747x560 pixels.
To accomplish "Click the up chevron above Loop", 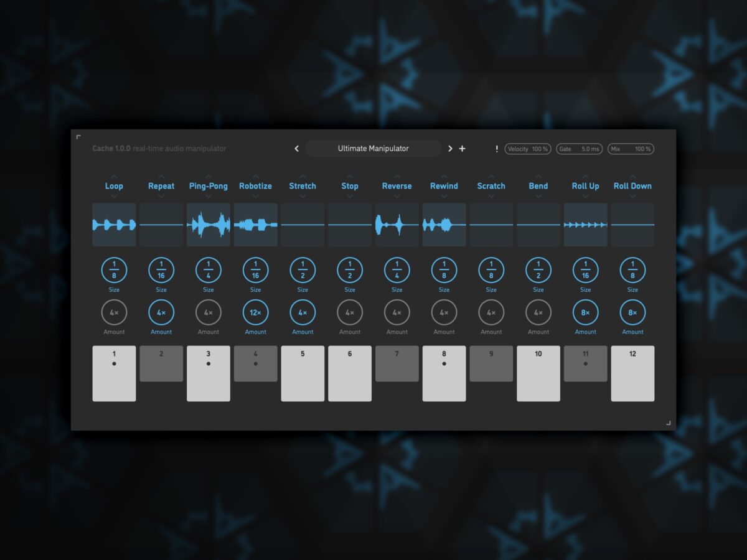I will 114,176.
